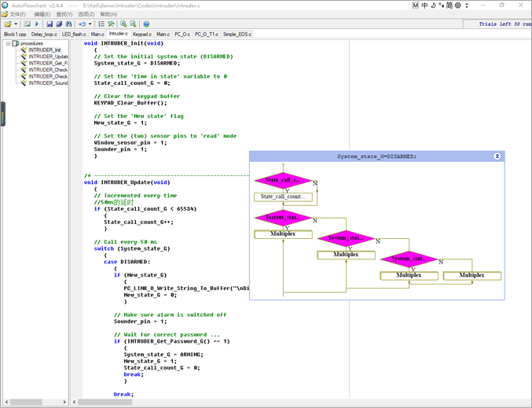Click the Zoom out magnifier icon
Image resolution: width=532 pixels, height=408 pixels.
coord(133,24)
